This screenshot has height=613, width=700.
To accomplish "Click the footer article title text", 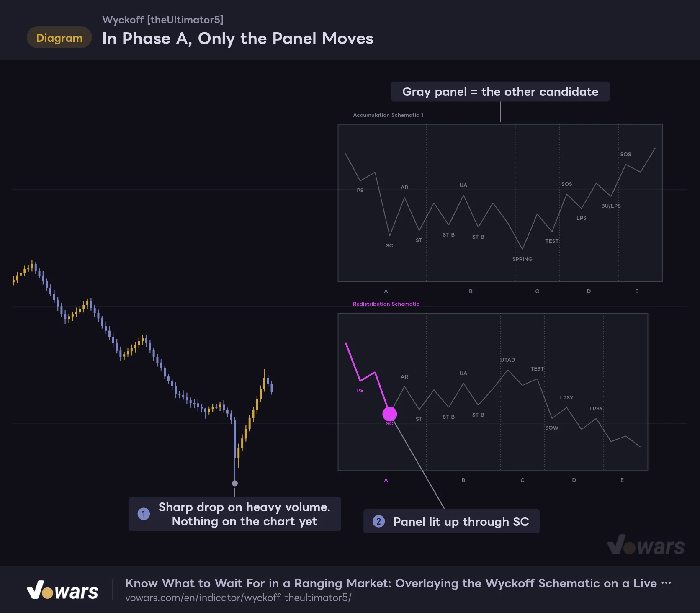I will click(391, 583).
